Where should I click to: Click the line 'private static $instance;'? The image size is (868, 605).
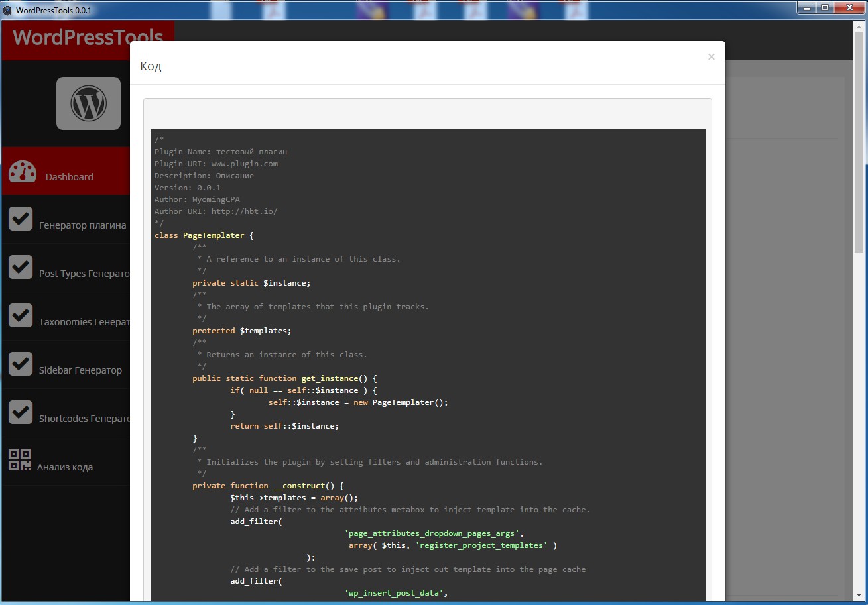(x=251, y=283)
